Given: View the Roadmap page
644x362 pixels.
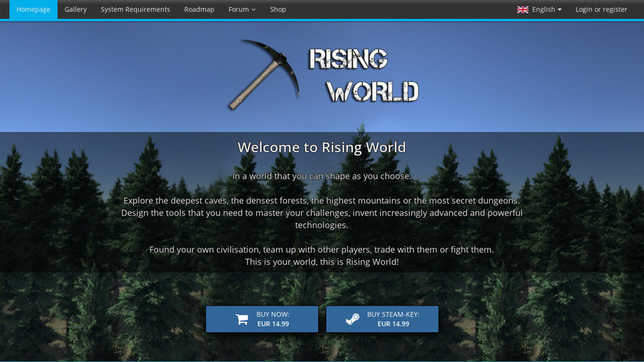Looking at the screenshot, I should 199,9.
